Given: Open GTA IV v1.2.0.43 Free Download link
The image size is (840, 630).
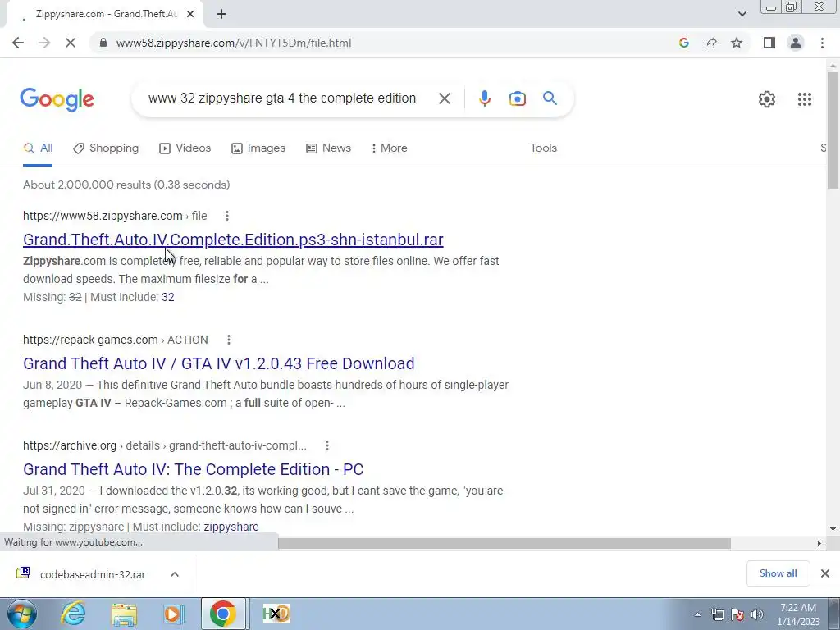Looking at the screenshot, I should coord(218,363).
